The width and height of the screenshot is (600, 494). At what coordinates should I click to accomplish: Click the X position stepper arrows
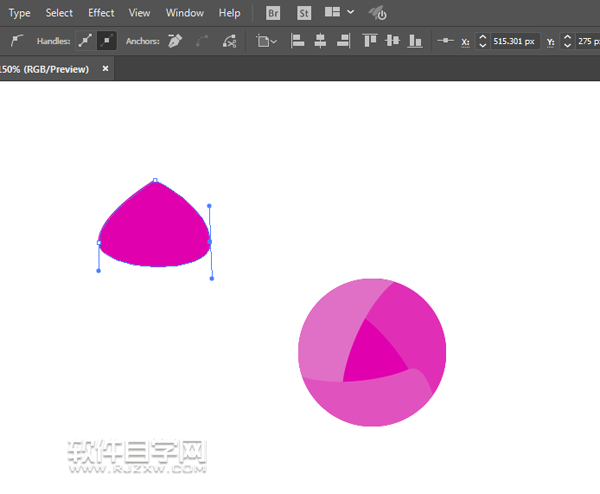(482, 41)
